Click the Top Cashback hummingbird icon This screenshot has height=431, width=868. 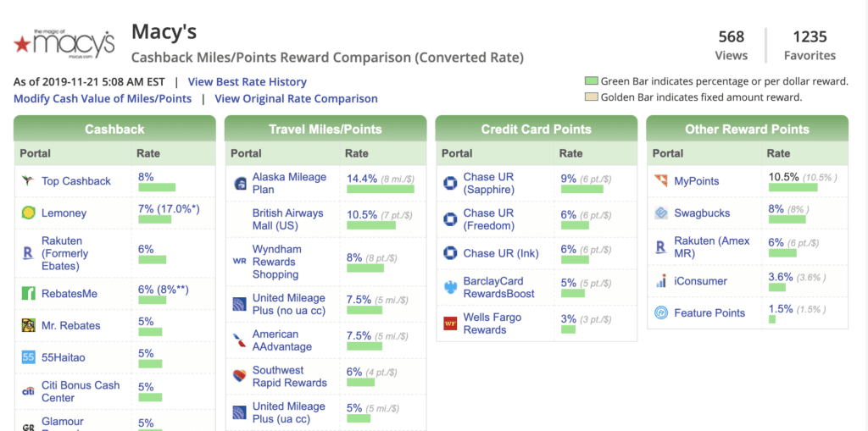click(x=28, y=181)
